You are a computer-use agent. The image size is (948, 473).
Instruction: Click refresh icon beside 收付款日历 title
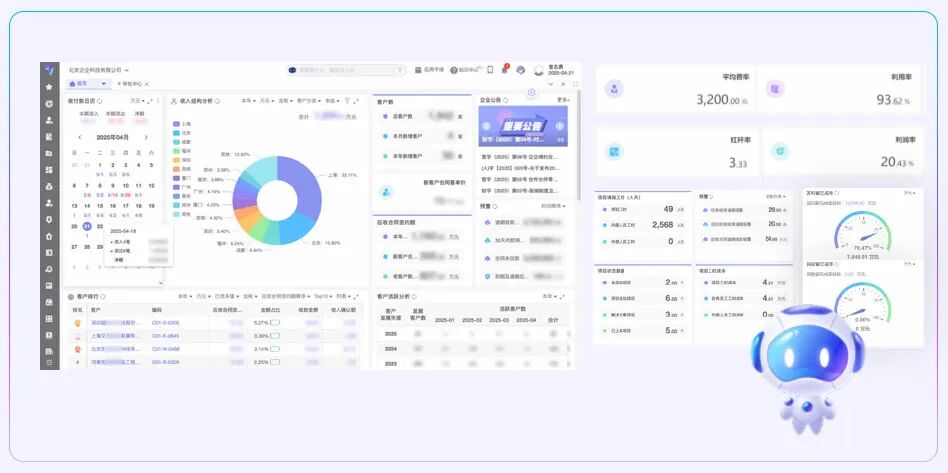tap(101, 101)
